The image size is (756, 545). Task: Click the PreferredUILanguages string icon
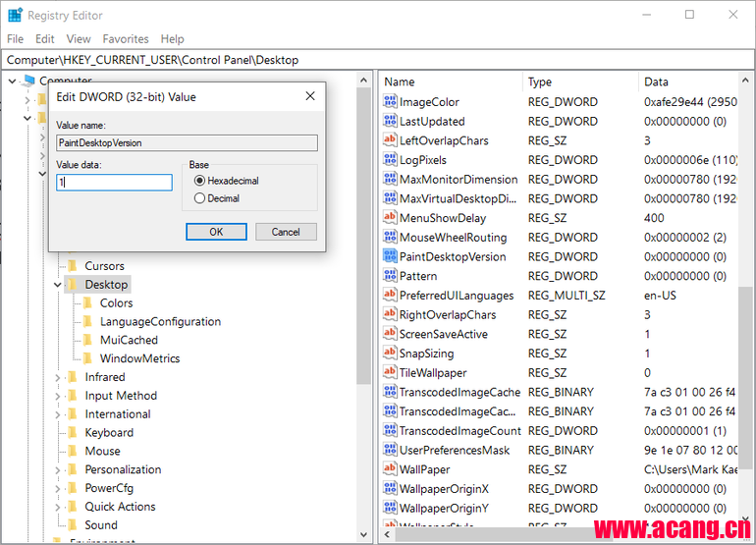tap(390, 295)
